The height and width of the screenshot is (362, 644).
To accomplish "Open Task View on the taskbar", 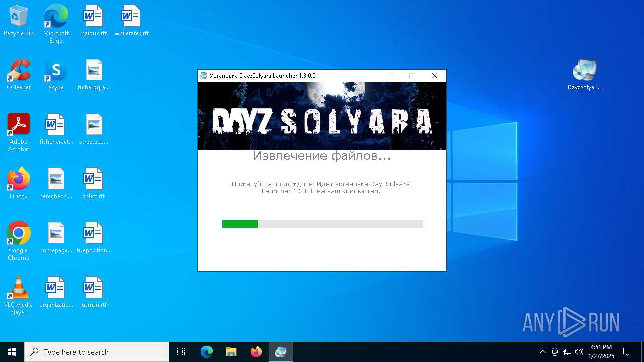I will [x=181, y=352].
